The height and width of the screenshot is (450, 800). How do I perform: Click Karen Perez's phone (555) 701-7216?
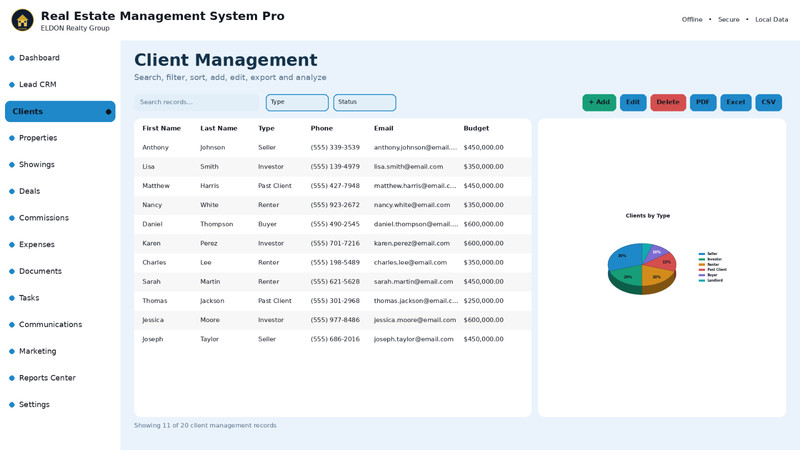(335, 243)
